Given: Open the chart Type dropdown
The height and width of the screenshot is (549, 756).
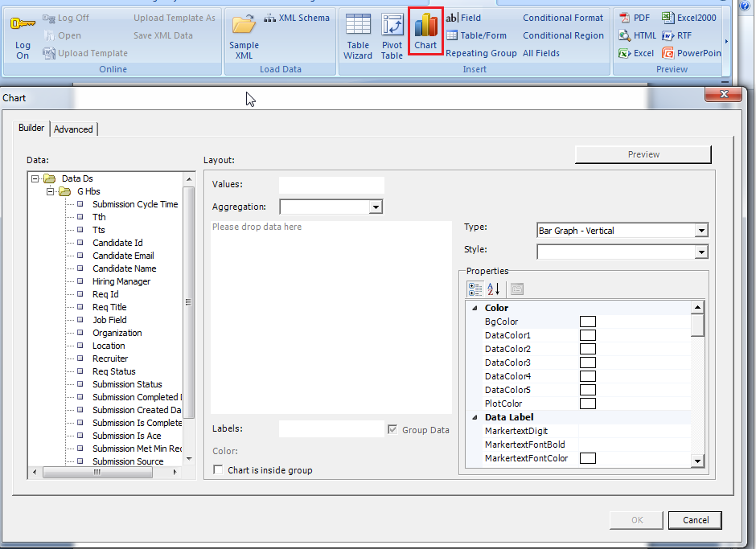Looking at the screenshot, I should tap(701, 231).
